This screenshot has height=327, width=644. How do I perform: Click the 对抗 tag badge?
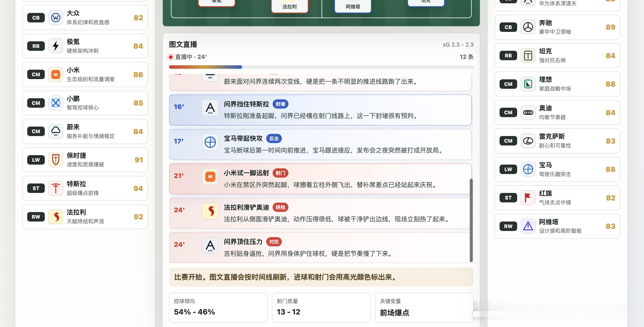pos(274,242)
